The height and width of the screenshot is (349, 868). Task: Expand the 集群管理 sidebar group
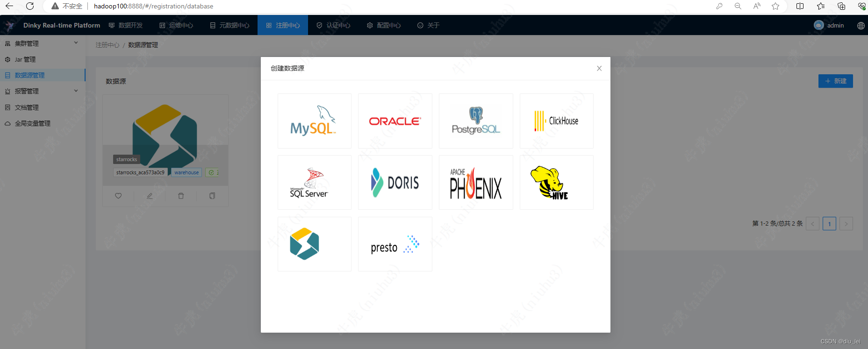(x=43, y=43)
